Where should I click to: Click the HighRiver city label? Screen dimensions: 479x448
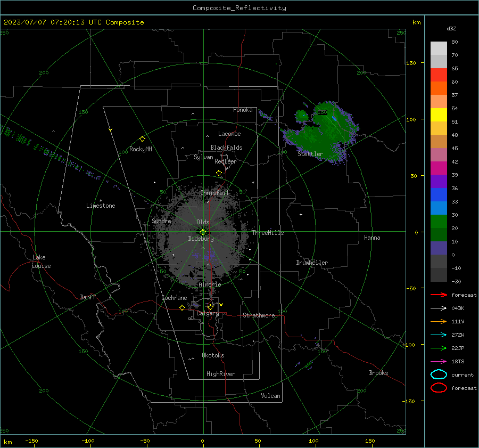pos(221,374)
